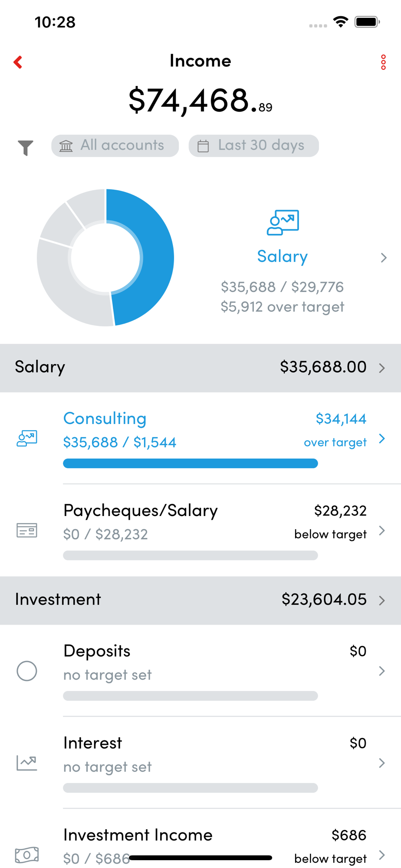This screenshot has width=401, height=868.
Task: Tap the Consulting blue progress bar
Action: (191, 464)
